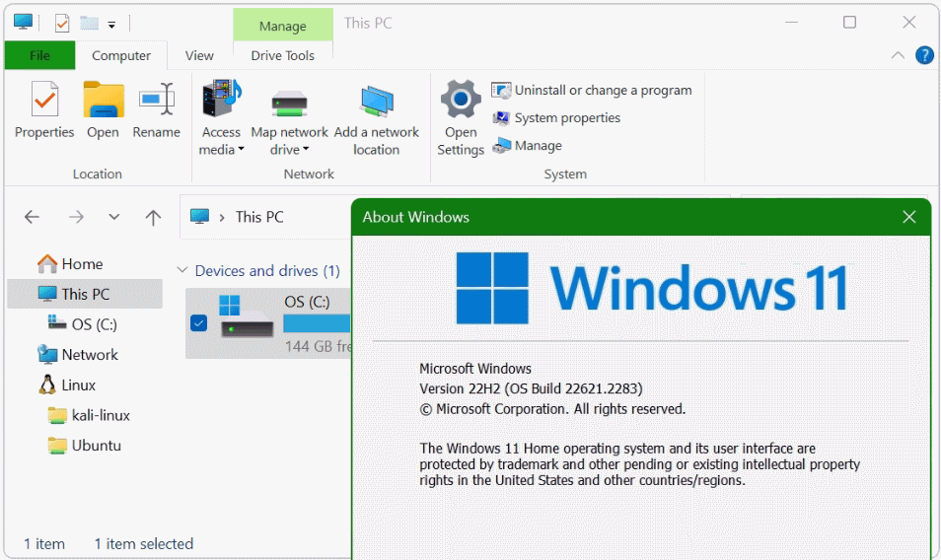
Task: Go up one level with up arrow
Action: tap(153, 217)
